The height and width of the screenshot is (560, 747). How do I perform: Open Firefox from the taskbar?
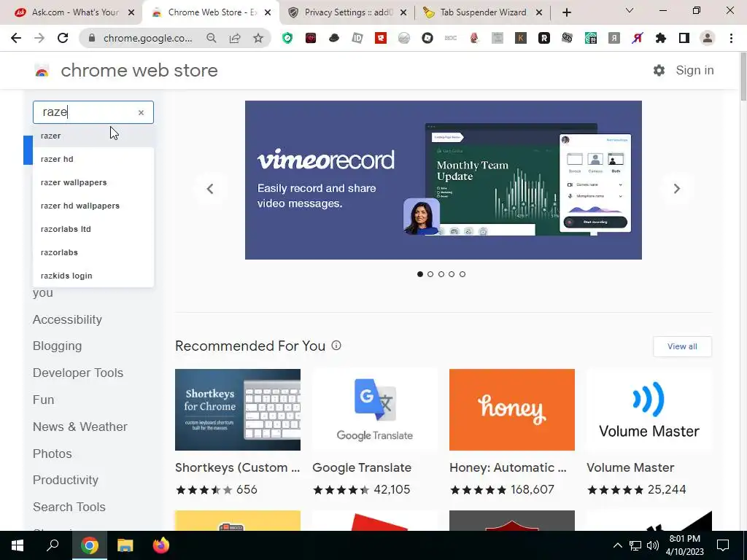tap(161, 545)
